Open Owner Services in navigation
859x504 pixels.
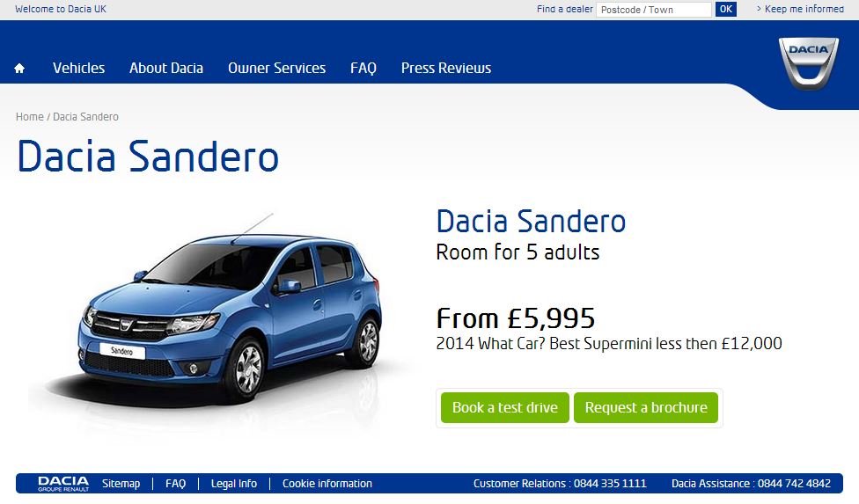click(x=276, y=68)
